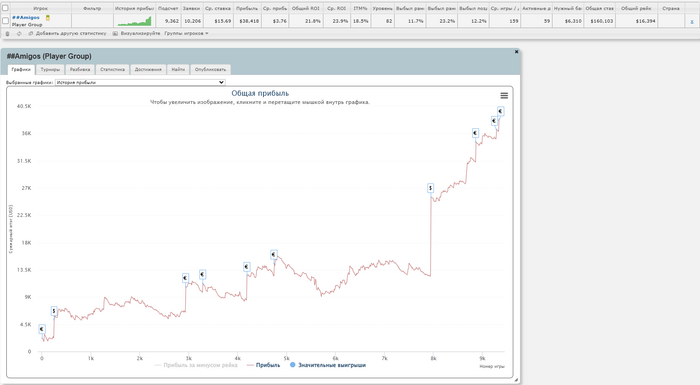Click the € marker near the 36K profit level
The image size is (700, 385).
[475, 133]
